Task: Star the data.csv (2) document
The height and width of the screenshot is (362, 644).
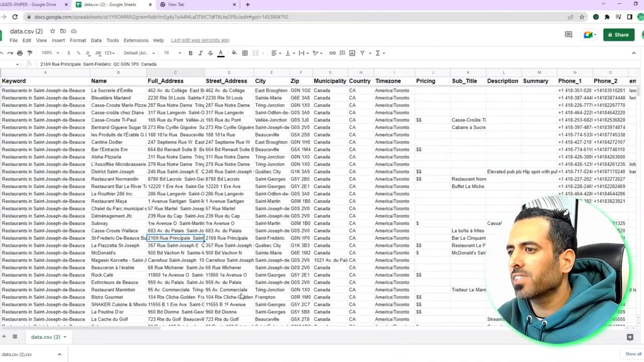Action: pos(52,31)
